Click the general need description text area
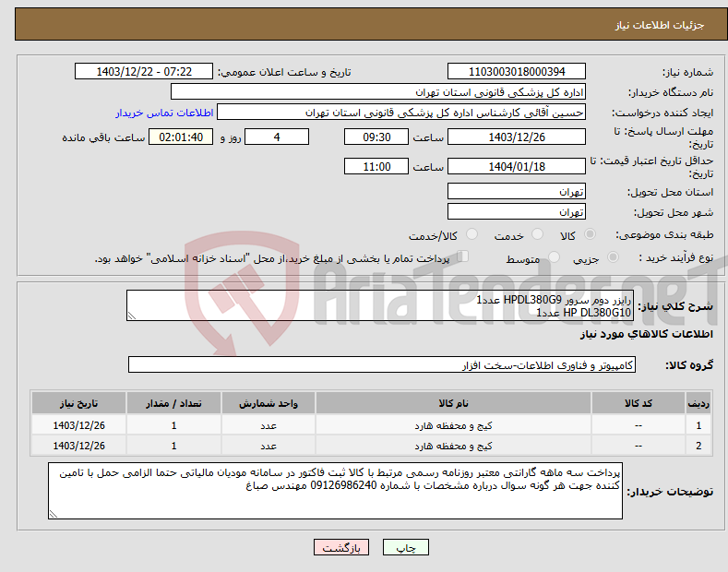The image size is (728, 572). pyautogui.click(x=380, y=305)
